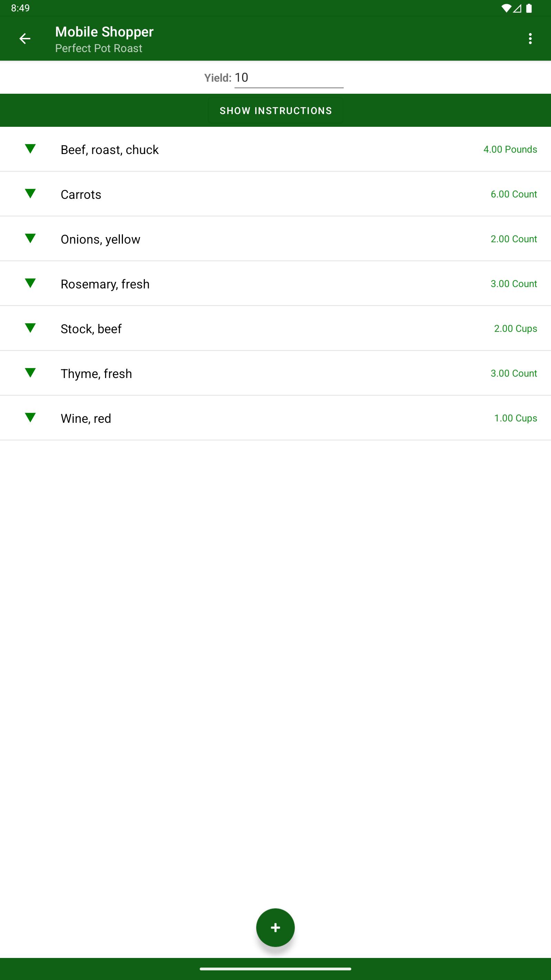Expand the Beef, roast, chuck triangle
This screenshot has height=980, width=551.
(30, 149)
